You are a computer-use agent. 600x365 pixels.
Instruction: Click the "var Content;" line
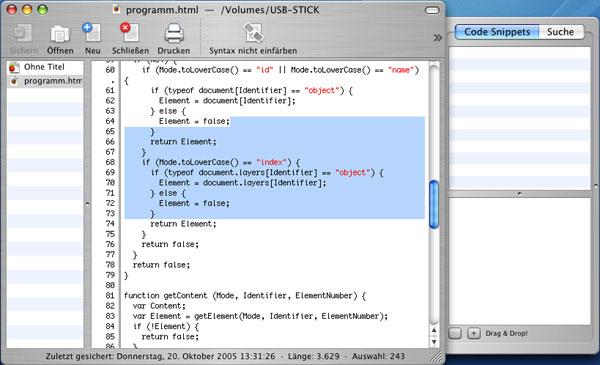(x=159, y=306)
